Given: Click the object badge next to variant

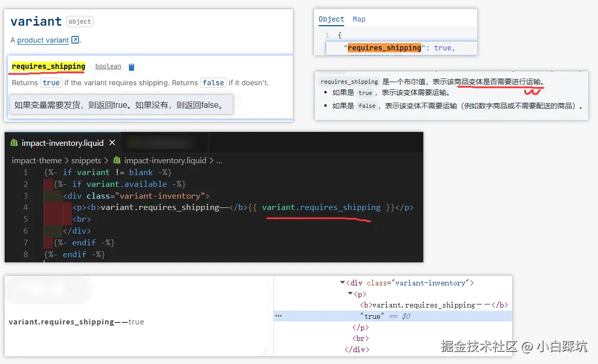Looking at the screenshot, I should coord(80,22).
